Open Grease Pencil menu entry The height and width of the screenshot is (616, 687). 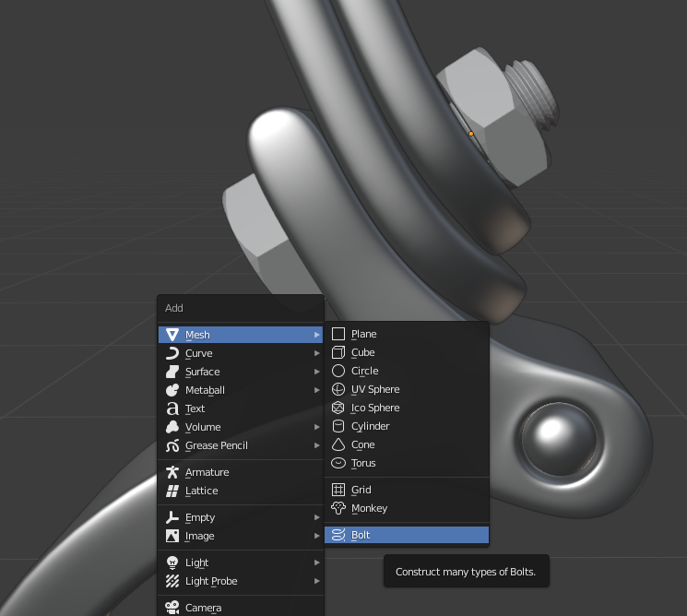click(241, 445)
